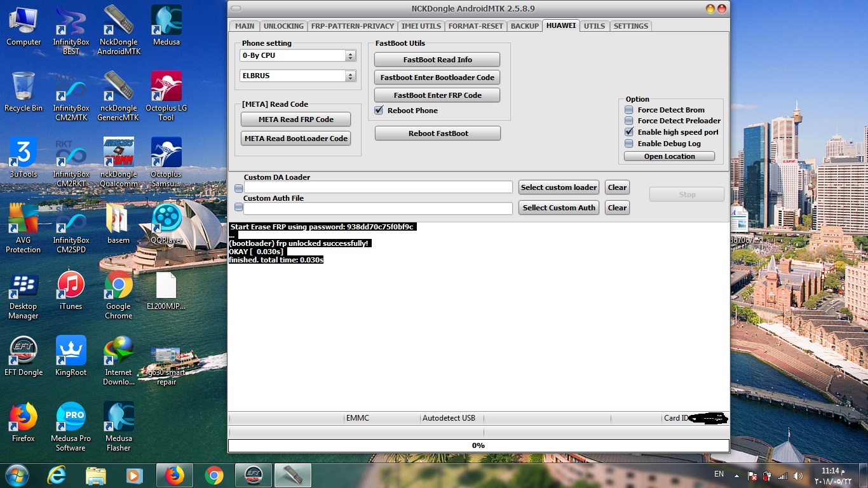Click the Custom Auth File input field
The image size is (868, 488).
pos(378,208)
